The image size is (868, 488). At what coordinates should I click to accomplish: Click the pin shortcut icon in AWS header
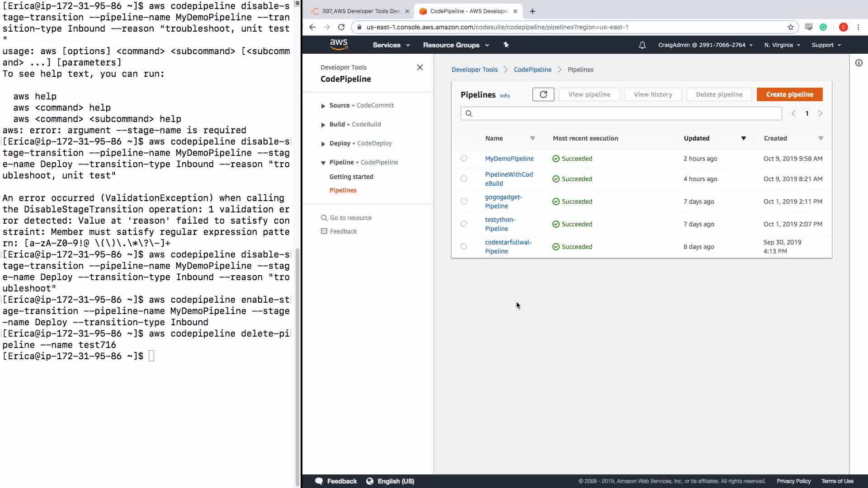click(506, 45)
